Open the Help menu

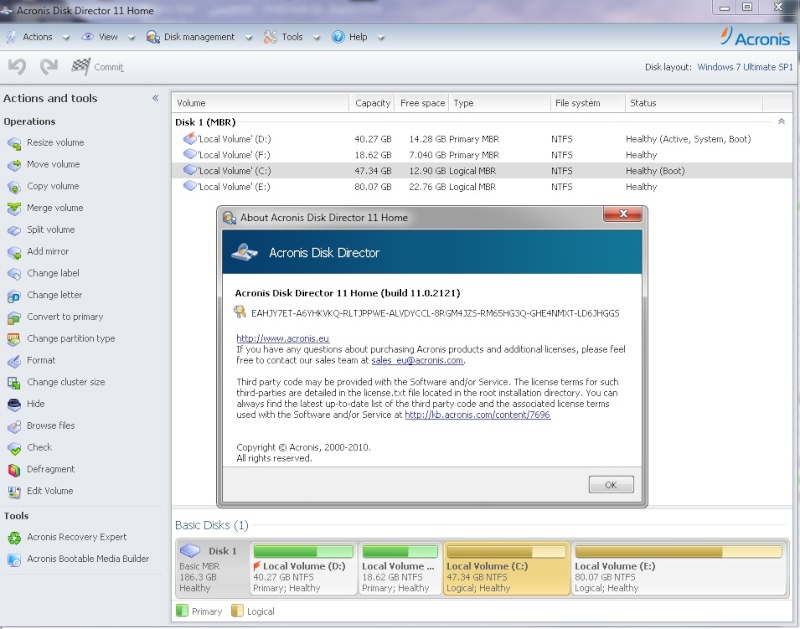(x=358, y=37)
